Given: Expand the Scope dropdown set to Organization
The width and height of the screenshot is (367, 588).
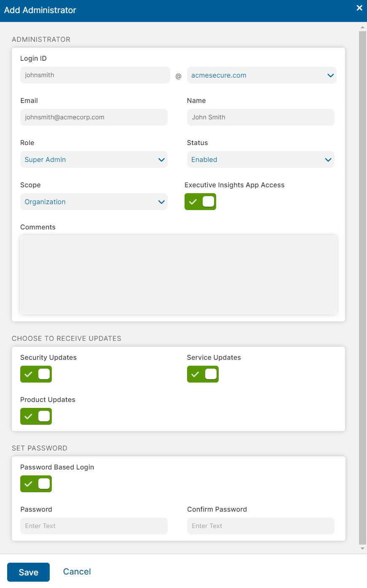Looking at the screenshot, I should [x=94, y=202].
